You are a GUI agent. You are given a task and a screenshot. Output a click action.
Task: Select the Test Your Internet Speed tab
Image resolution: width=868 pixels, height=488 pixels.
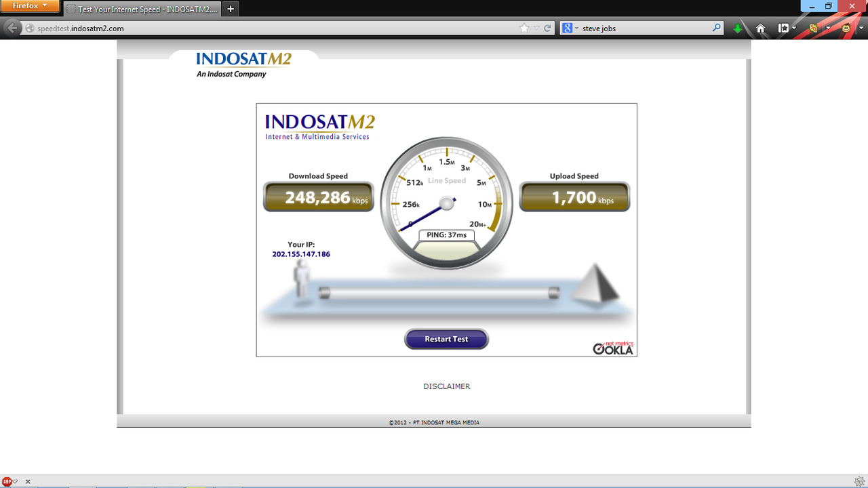pyautogui.click(x=142, y=9)
